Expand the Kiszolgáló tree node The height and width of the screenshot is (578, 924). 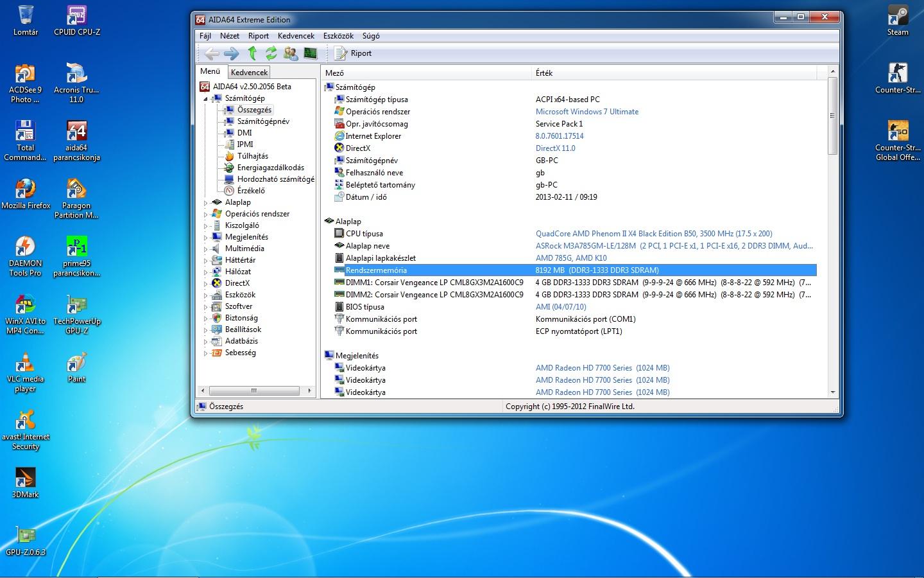(x=206, y=226)
